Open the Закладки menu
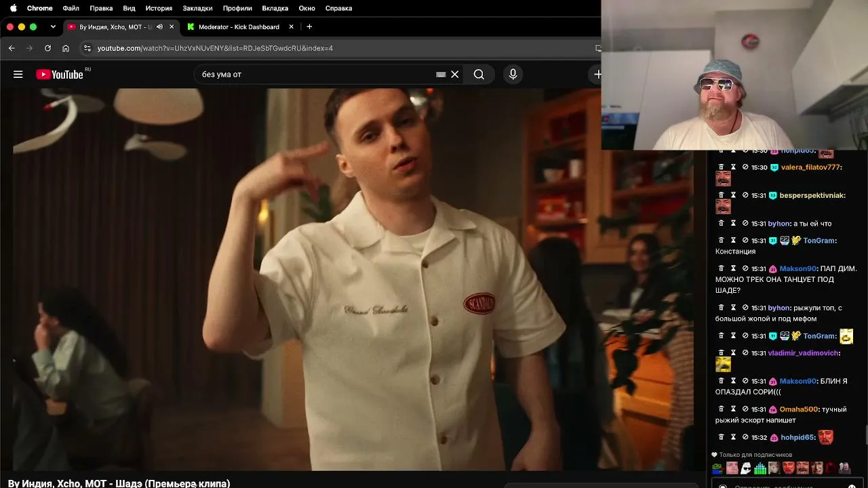This screenshot has width=868, height=488. (197, 8)
